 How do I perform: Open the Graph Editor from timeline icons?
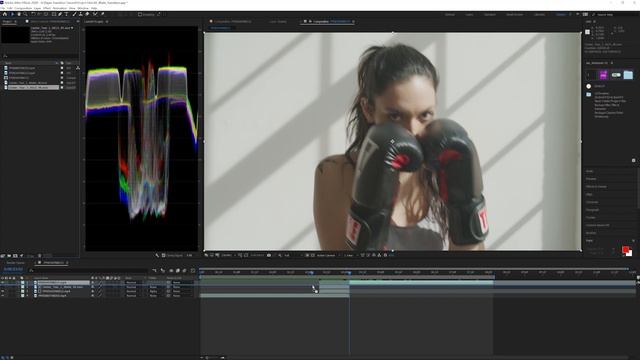click(193, 271)
